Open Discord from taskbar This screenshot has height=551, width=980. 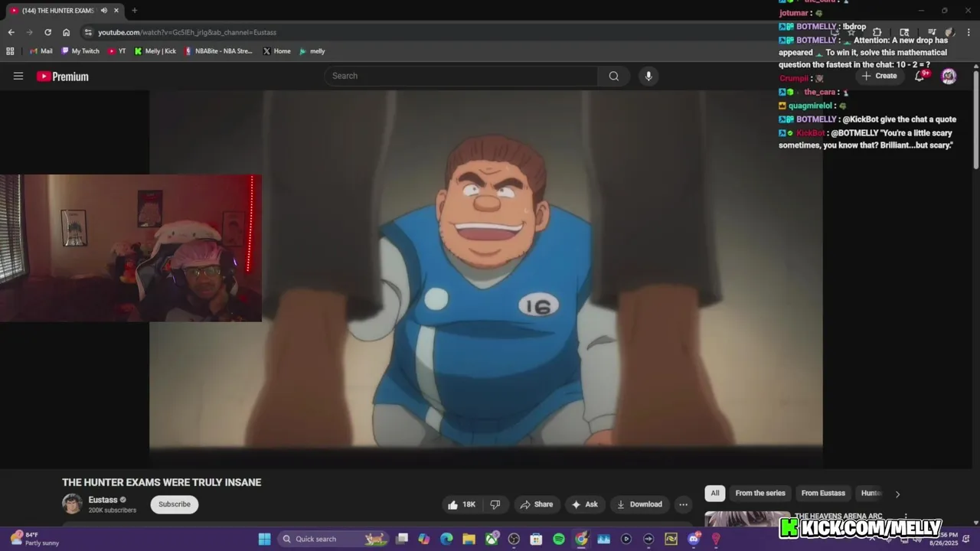point(694,539)
